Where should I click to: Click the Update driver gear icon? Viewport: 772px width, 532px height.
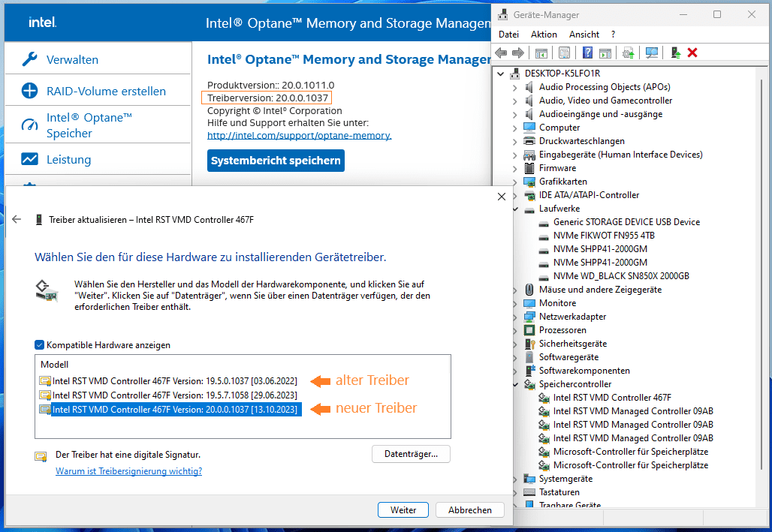(x=629, y=53)
